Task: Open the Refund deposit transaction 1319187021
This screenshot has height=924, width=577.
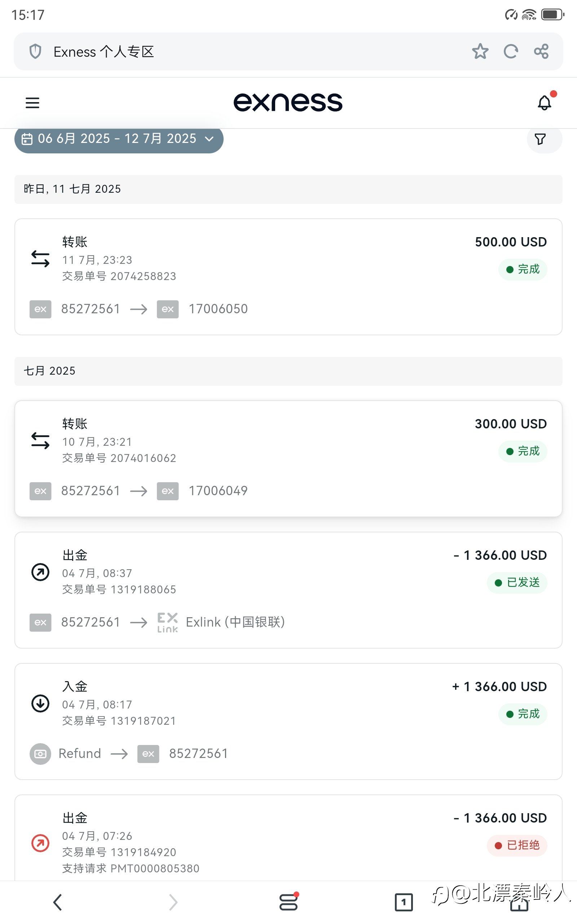Action: (288, 721)
